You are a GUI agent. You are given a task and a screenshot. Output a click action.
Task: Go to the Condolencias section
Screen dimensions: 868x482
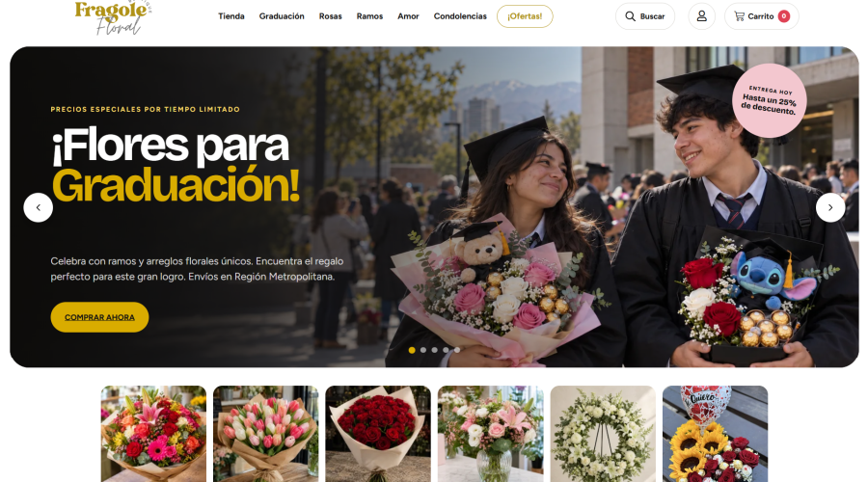click(x=460, y=16)
